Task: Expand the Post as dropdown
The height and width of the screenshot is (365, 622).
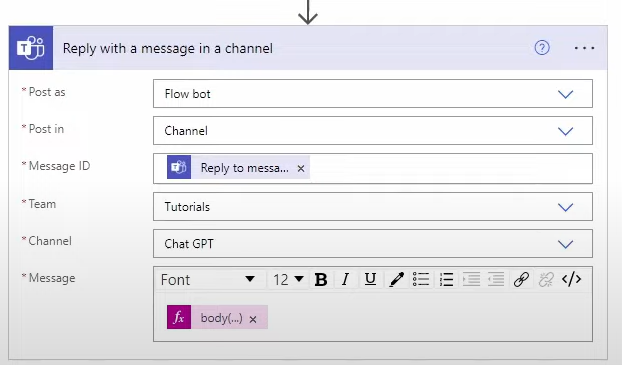Action: [565, 94]
